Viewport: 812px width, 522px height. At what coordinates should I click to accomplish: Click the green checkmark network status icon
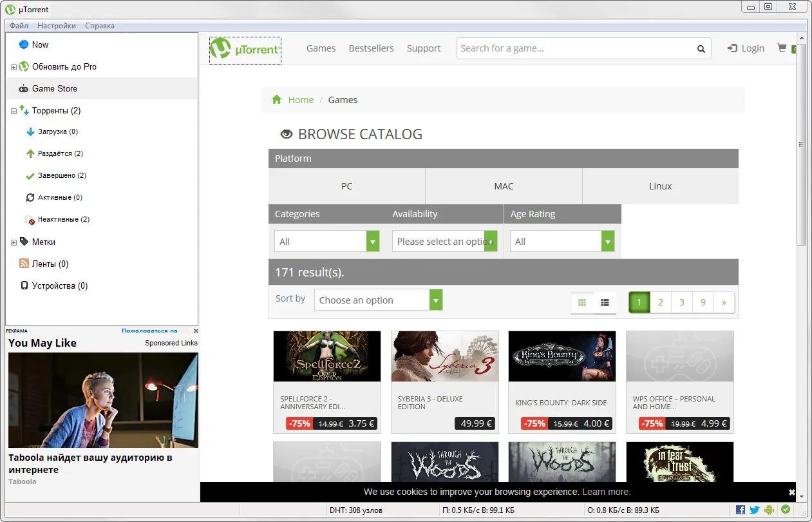click(786, 510)
